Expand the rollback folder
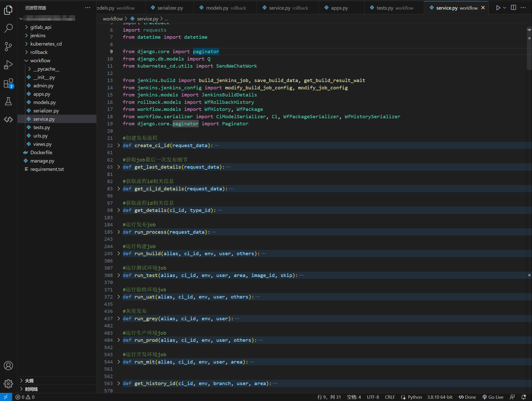This screenshot has width=532, height=401. (57, 52)
